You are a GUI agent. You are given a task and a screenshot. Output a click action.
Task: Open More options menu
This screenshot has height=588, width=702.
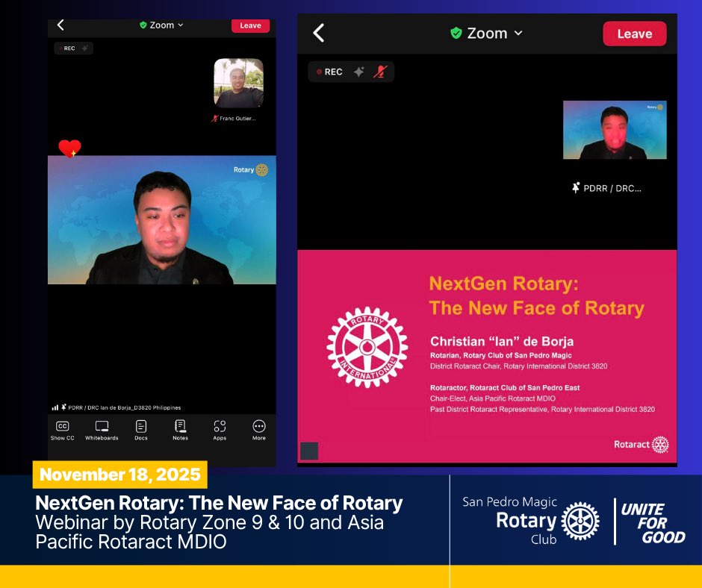point(259,431)
